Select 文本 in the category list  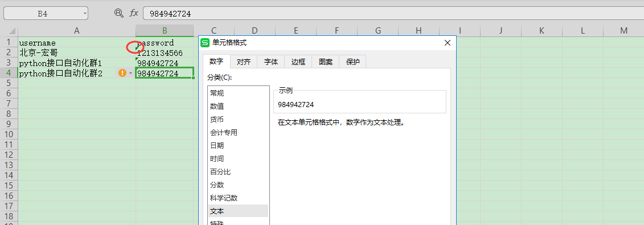click(x=238, y=211)
